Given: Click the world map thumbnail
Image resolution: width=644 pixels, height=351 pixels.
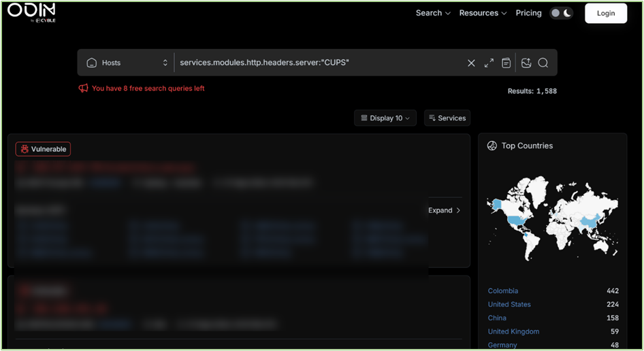Looking at the screenshot, I should (552, 218).
